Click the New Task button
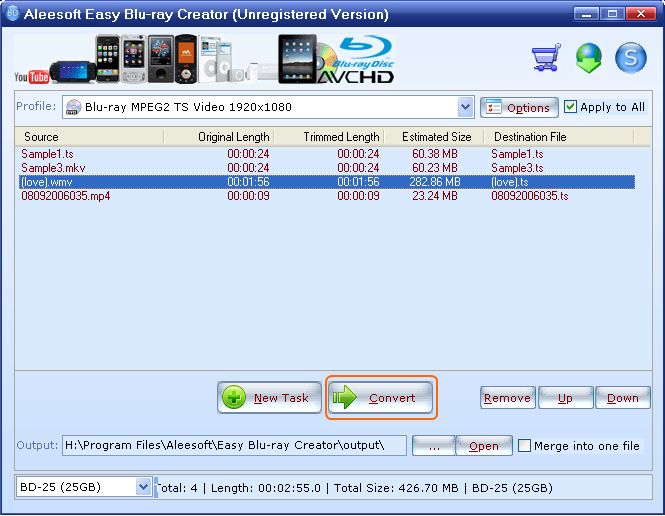The height and width of the screenshot is (516, 665). click(269, 398)
